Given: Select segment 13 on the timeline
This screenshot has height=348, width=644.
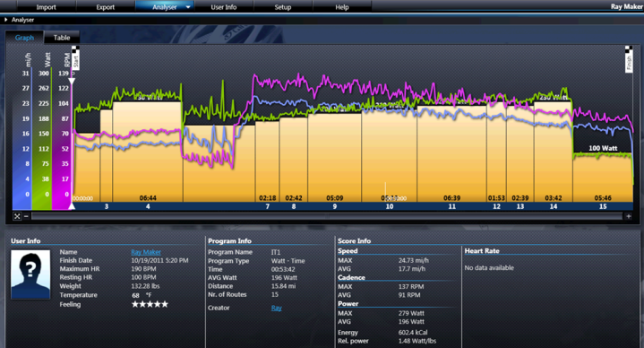Looking at the screenshot, I should (520, 206).
